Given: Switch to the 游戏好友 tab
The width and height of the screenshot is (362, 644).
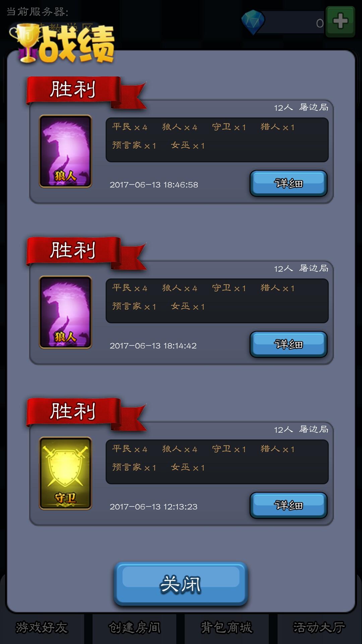Looking at the screenshot, I should (x=42, y=628).
